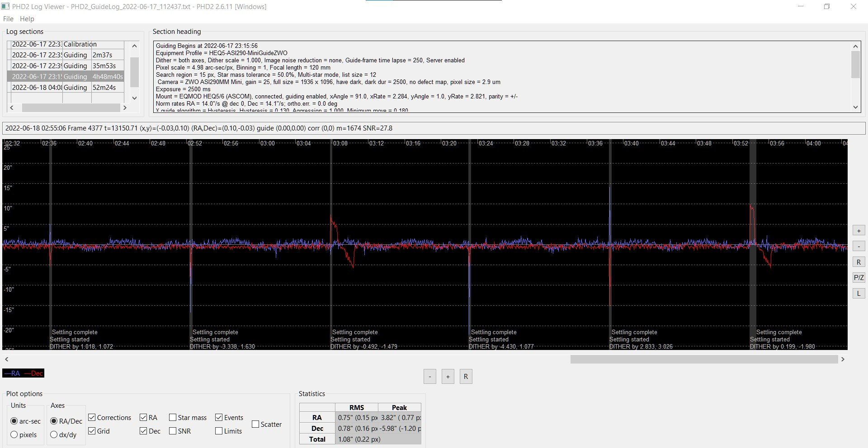Screen dimensions: 868x448
Task: Click the Dec RMS value 0.78" cell
Action: coord(357,429)
